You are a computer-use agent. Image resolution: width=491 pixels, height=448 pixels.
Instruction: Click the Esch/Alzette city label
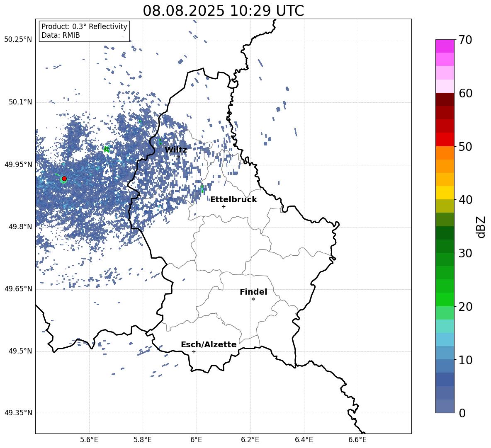tap(209, 344)
